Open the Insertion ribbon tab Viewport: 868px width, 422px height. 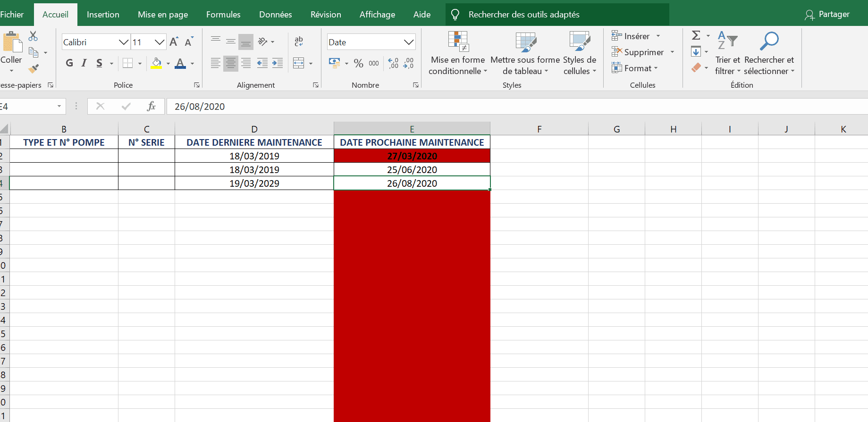pyautogui.click(x=103, y=15)
